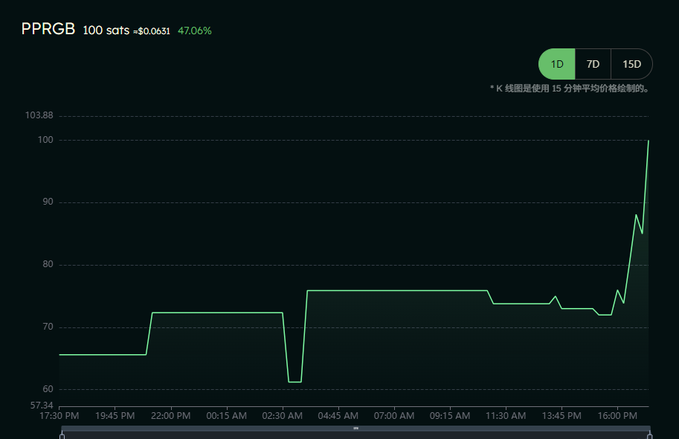Click the 04:45 AM x-axis label
Viewport: 679px width, 439px height.
[338, 416]
